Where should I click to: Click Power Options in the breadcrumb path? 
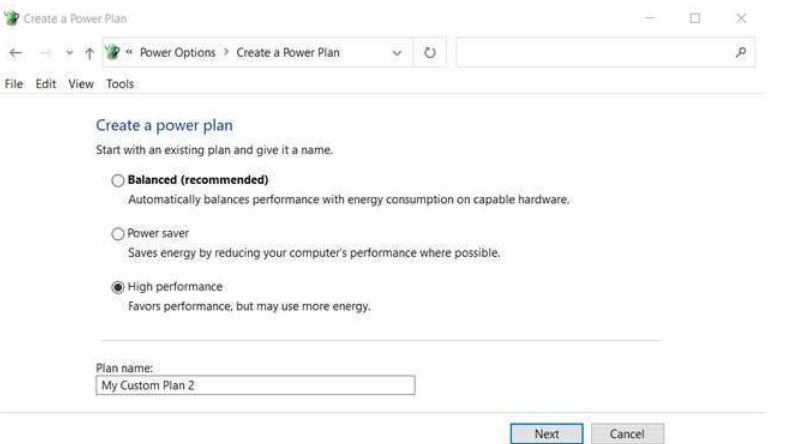click(181, 53)
